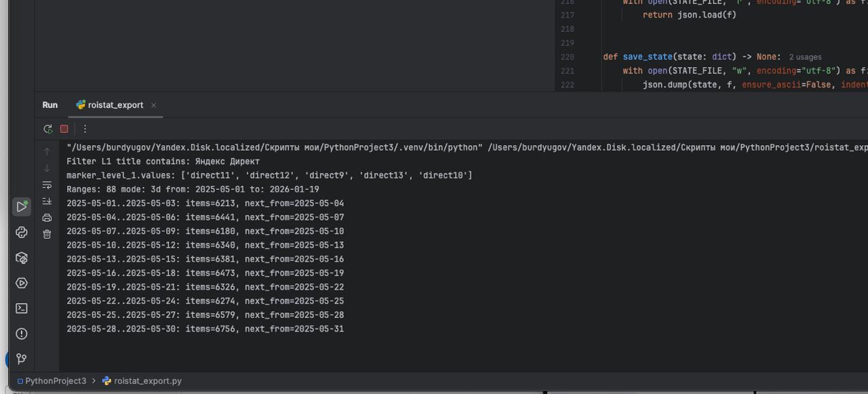Open more run toolbar options
This screenshot has height=394, width=868.
(85, 129)
